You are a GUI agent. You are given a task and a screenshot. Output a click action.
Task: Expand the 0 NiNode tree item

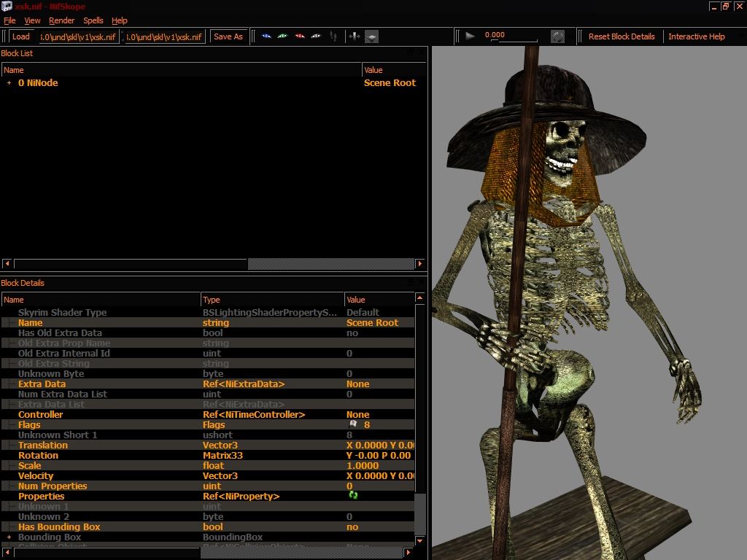point(9,83)
